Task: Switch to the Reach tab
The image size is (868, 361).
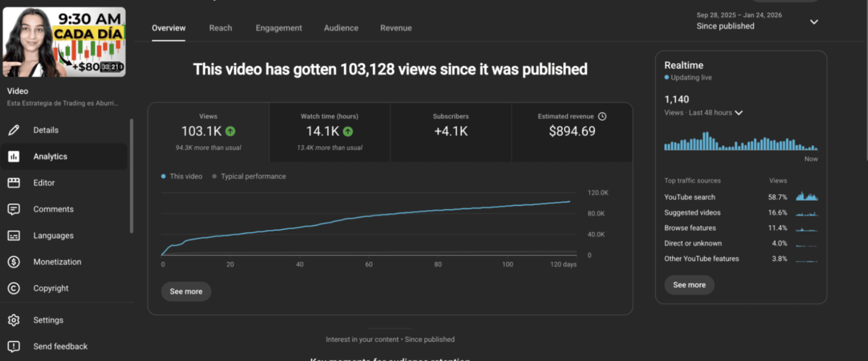Action: 220,28
